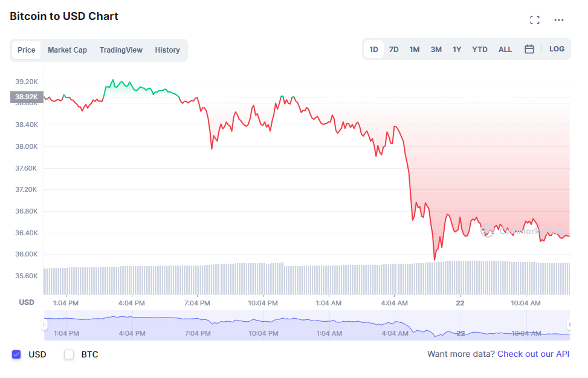This screenshot has width=588, height=378.
Task: Open the Check out our API link
Action: click(533, 354)
